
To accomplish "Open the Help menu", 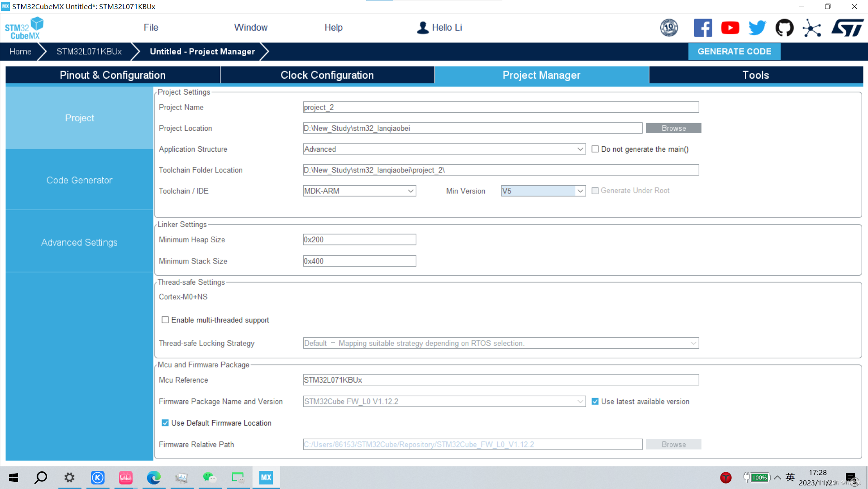I will (334, 28).
